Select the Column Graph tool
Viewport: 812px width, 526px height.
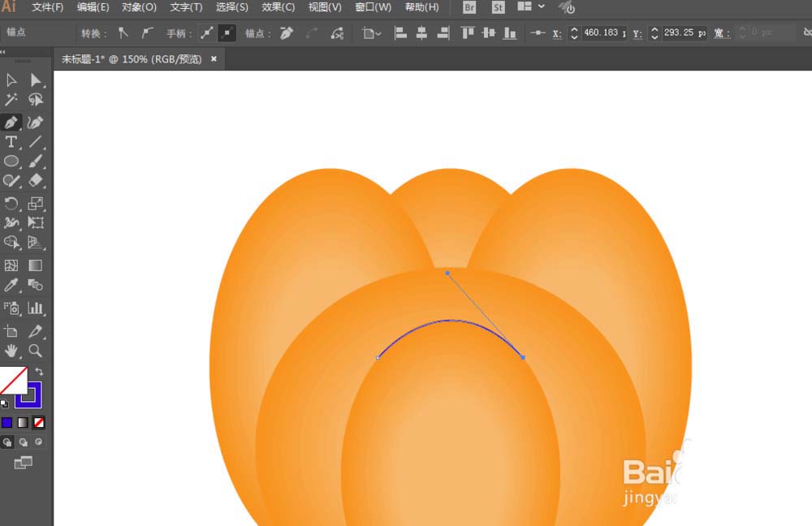point(35,308)
